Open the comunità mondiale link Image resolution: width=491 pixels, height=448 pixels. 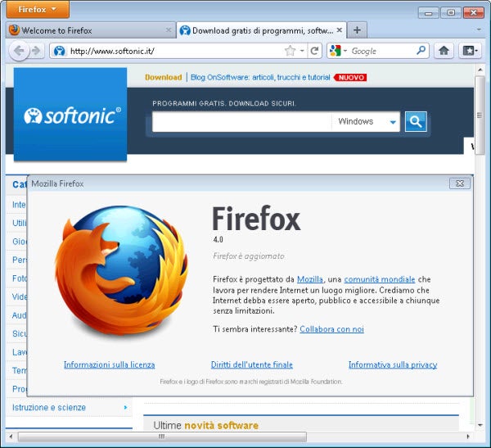pyautogui.click(x=380, y=279)
